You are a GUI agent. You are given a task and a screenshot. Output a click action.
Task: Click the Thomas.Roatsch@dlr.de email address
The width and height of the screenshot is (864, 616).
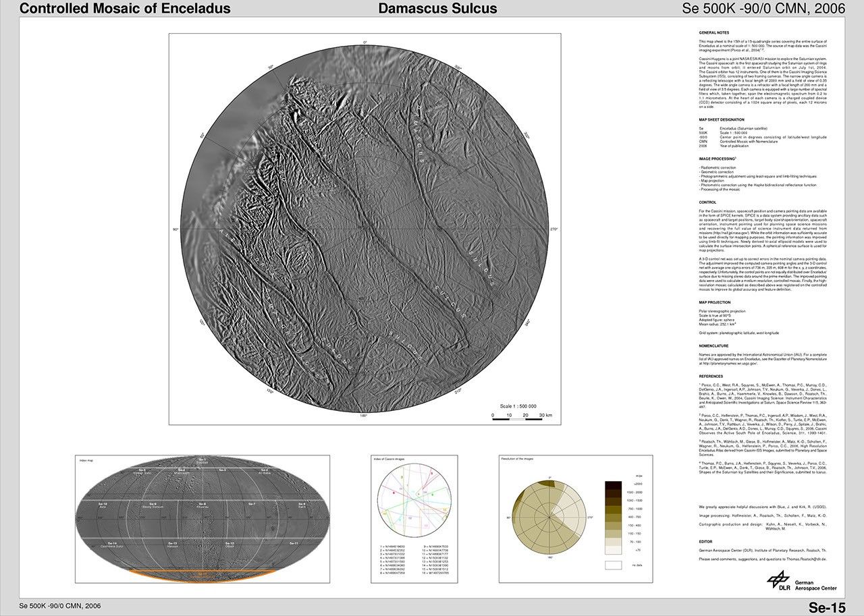tap(805, 559)
